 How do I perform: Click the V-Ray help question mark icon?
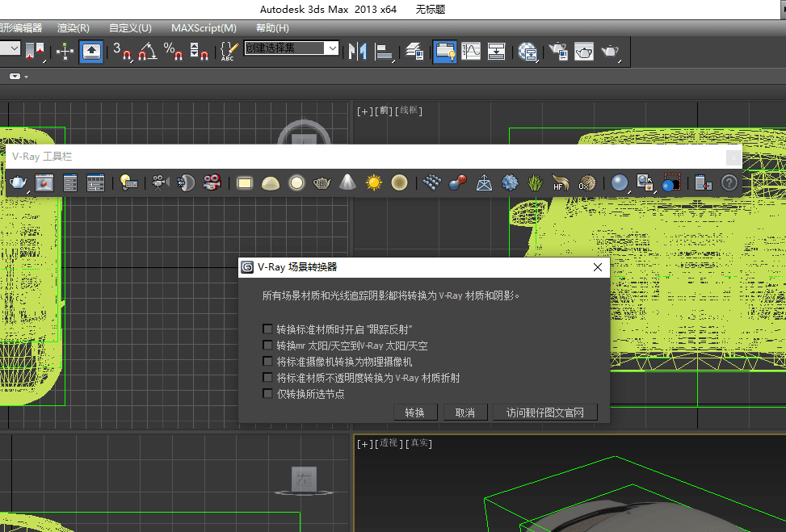pyautogui.click(x=729, y=182)
